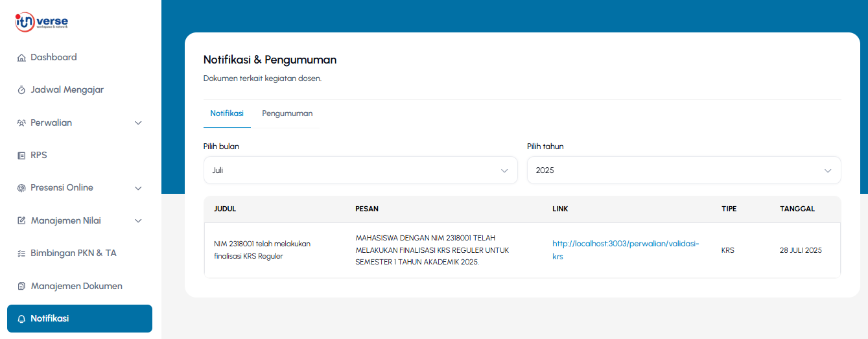Click the Jadwal Mengajar clock icon
The height and width of the screenshot is (339, 868).
(21, 90)
